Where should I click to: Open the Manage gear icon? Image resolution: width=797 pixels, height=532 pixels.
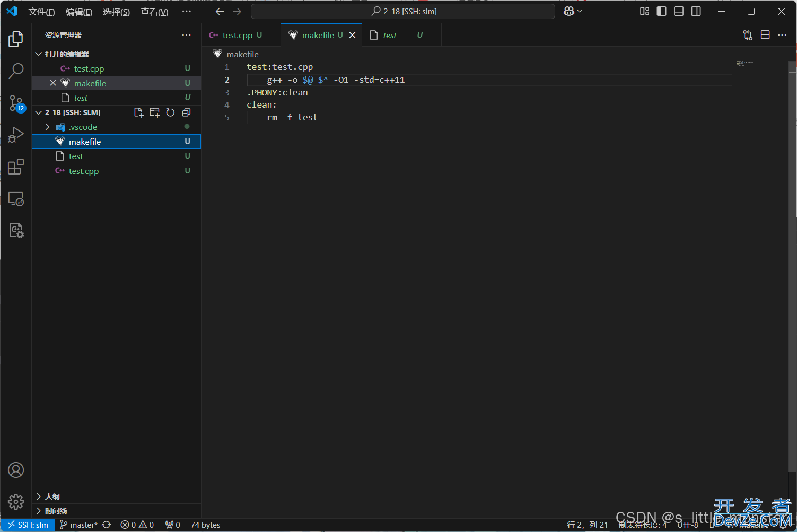click(x=16, y=501)
